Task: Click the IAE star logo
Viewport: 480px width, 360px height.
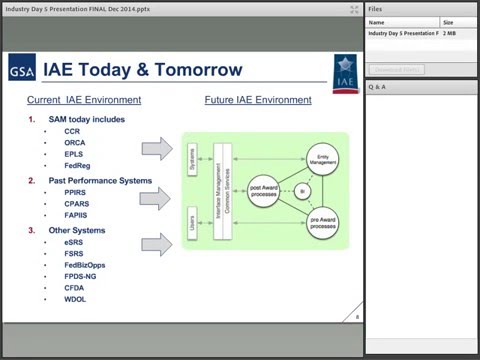Action: coord(345,74)
